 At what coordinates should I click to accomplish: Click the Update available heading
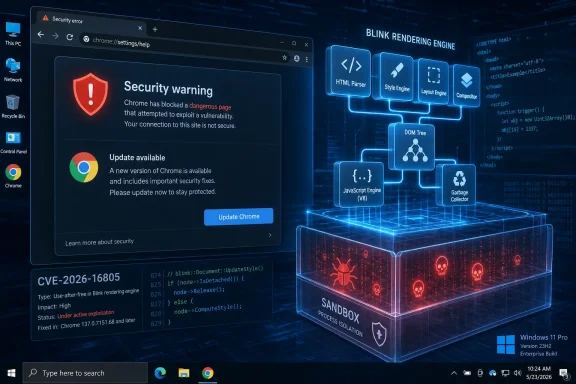[137, 158]
